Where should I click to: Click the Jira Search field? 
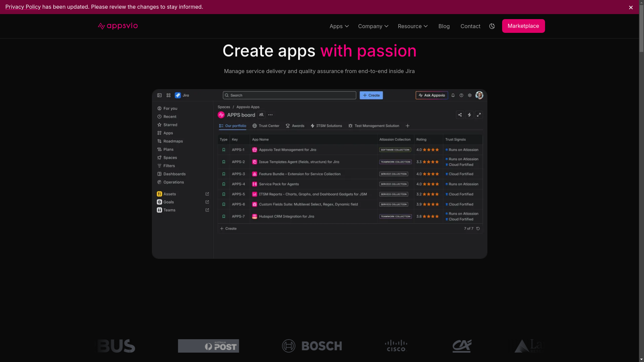coord(289,95)
